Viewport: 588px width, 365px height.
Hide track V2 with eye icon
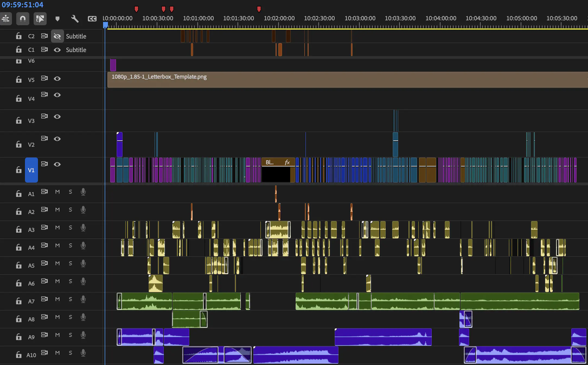pos(57,139)
